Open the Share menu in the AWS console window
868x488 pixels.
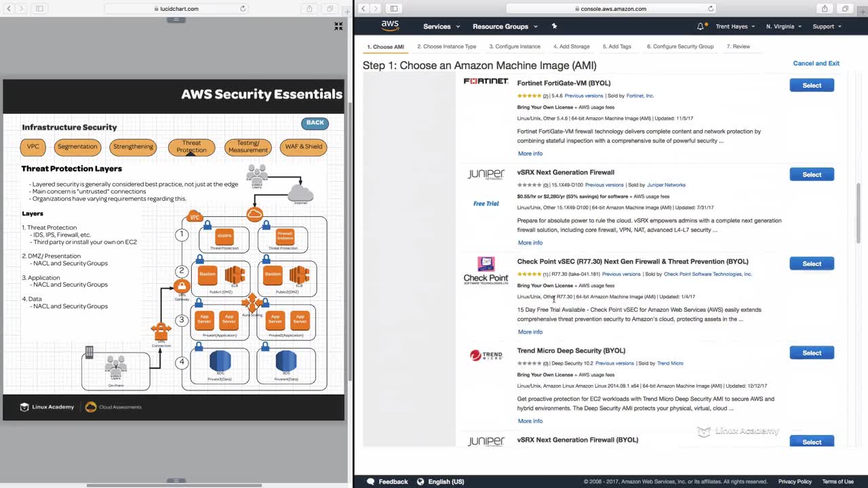[825, 9]
